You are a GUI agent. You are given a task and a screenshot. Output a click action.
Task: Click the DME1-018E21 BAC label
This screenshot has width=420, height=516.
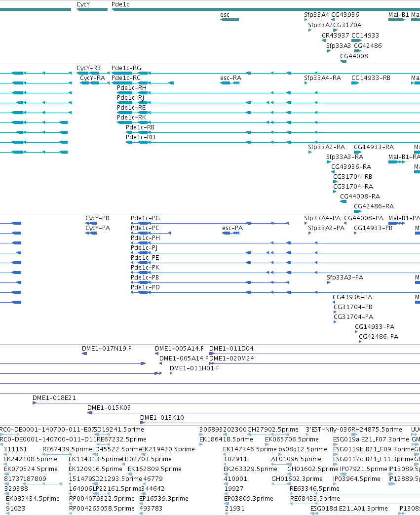pos(54,398)
